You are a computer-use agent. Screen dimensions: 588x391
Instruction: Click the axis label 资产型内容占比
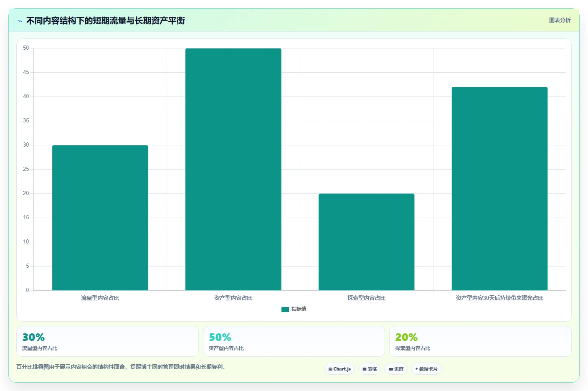point(233,298)
